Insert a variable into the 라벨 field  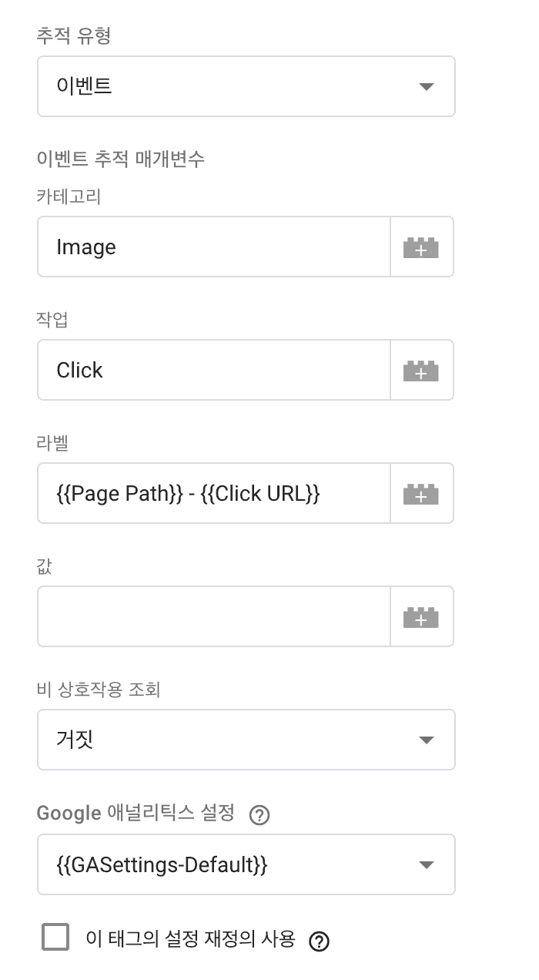421,494
